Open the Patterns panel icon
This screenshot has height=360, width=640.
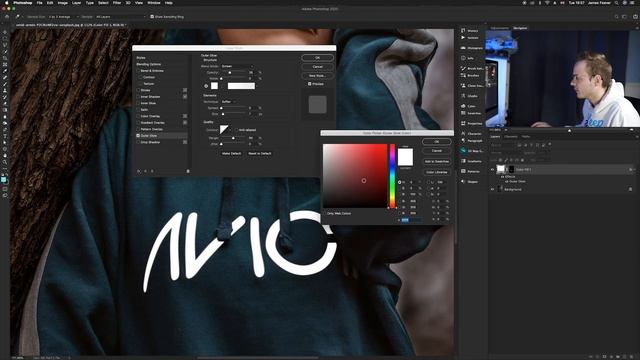coord(463,171)
